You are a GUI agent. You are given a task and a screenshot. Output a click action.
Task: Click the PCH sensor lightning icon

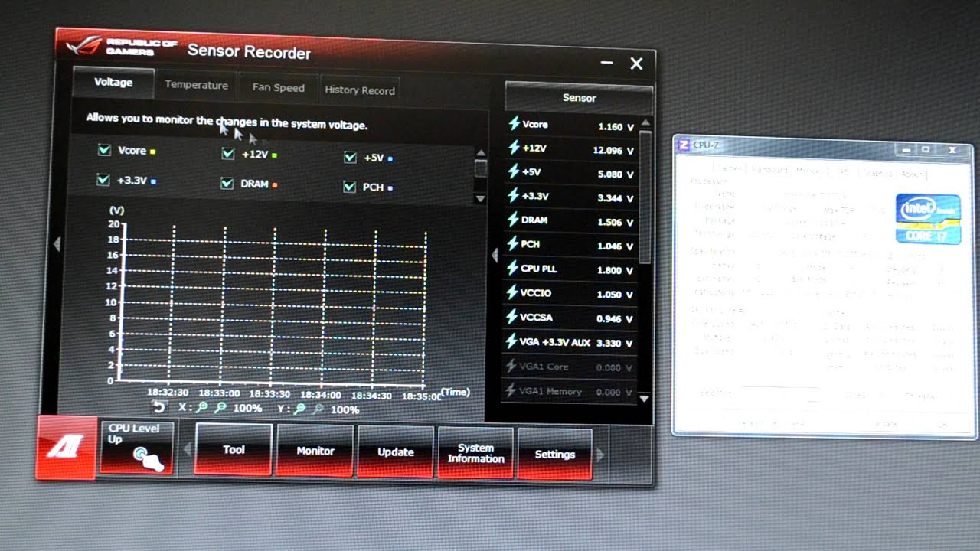[514, 244]
